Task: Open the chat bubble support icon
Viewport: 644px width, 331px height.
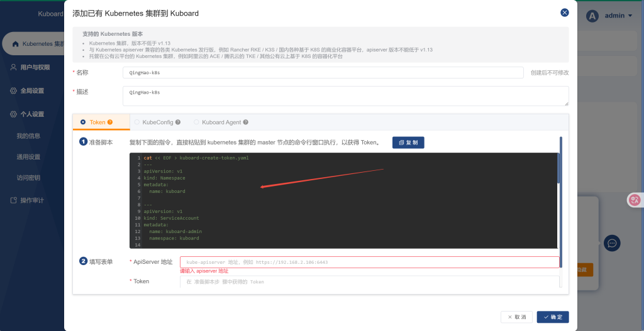Action: pyautogui.click(x=612, y=243)
